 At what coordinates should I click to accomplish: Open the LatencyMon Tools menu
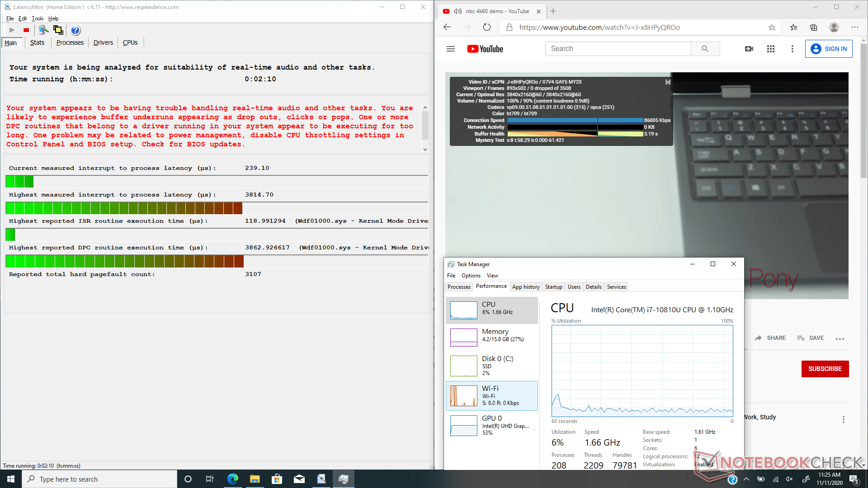click(38, 19)
